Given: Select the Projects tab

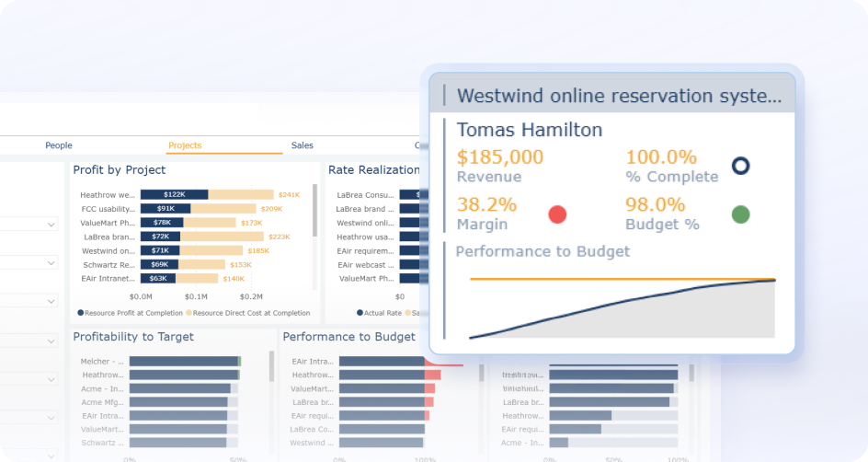Looking at the screenshot, I should pyautogui.click(x=185, y=145).
